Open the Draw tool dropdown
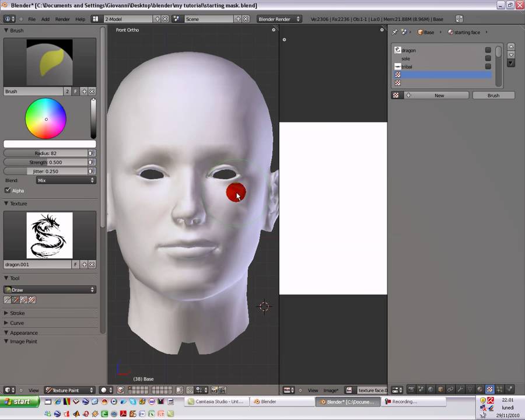 pyautogui.click(x=50, y=290)
